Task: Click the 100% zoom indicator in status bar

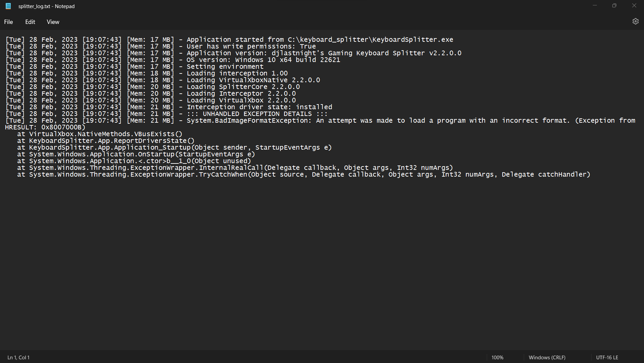Action: pyautogui.click(x=497, y=357)
